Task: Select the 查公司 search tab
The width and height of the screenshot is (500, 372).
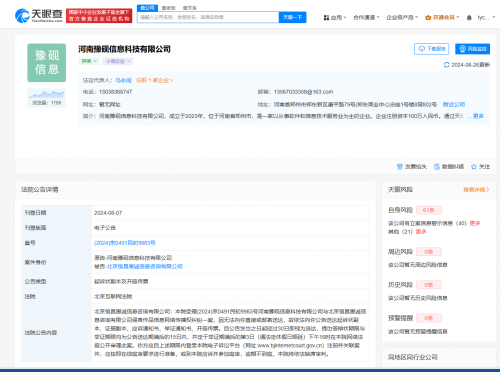Action: [x=147, y=8]
